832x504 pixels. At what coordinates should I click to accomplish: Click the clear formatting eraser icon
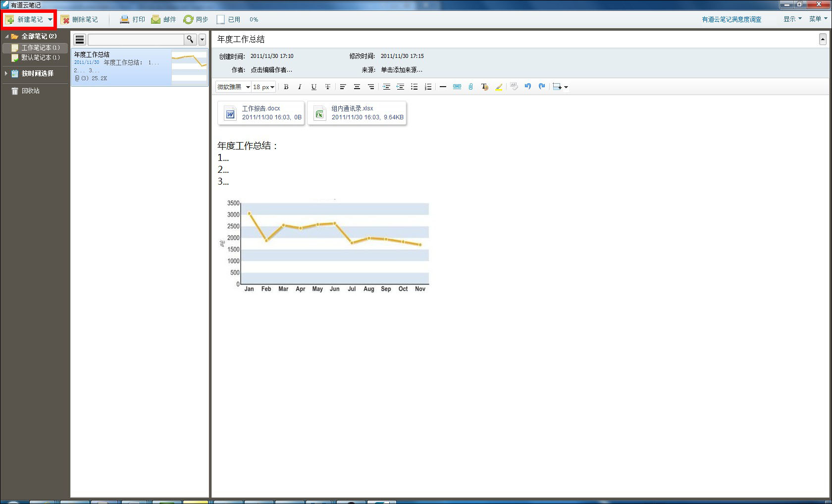(514, 87)
